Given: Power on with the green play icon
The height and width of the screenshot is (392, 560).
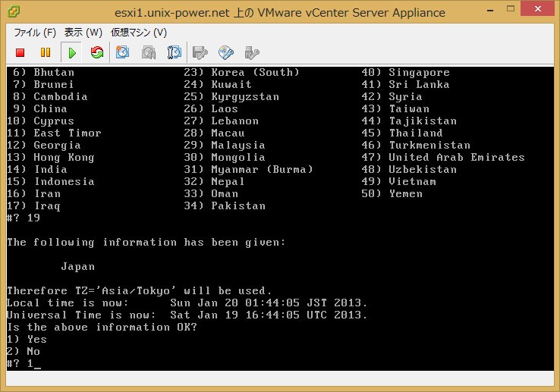Looking at the screenshot, I should coord(72,53).
